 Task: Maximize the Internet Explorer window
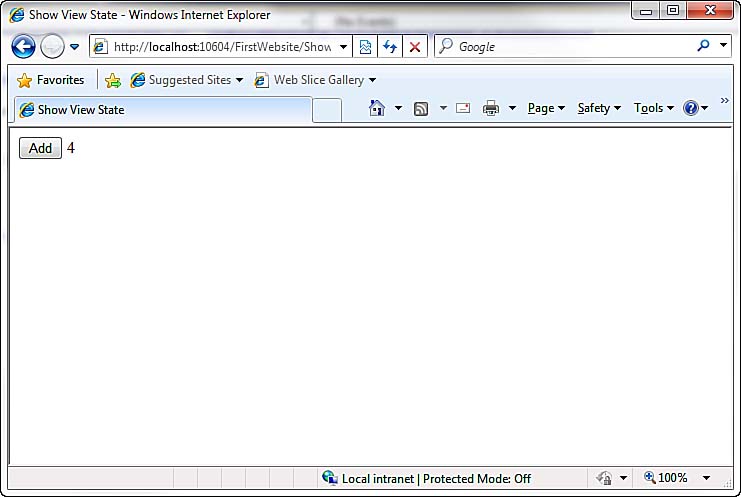click(x=673, y=10)
